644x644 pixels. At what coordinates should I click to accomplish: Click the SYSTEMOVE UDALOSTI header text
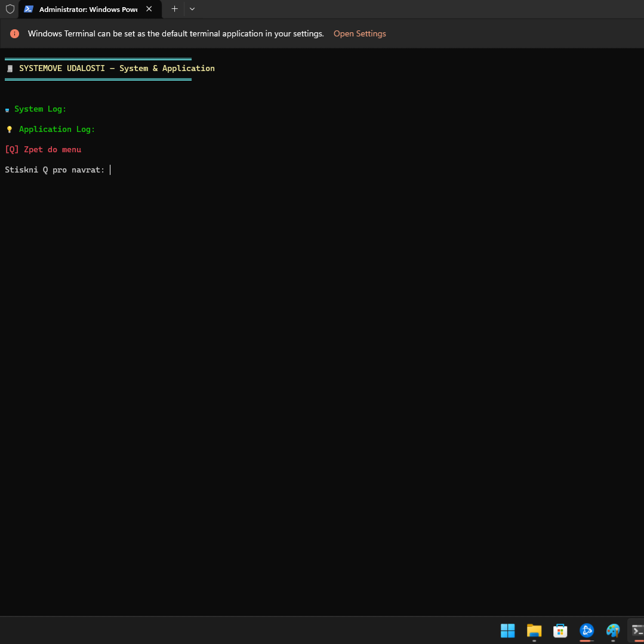coord(116,69)
